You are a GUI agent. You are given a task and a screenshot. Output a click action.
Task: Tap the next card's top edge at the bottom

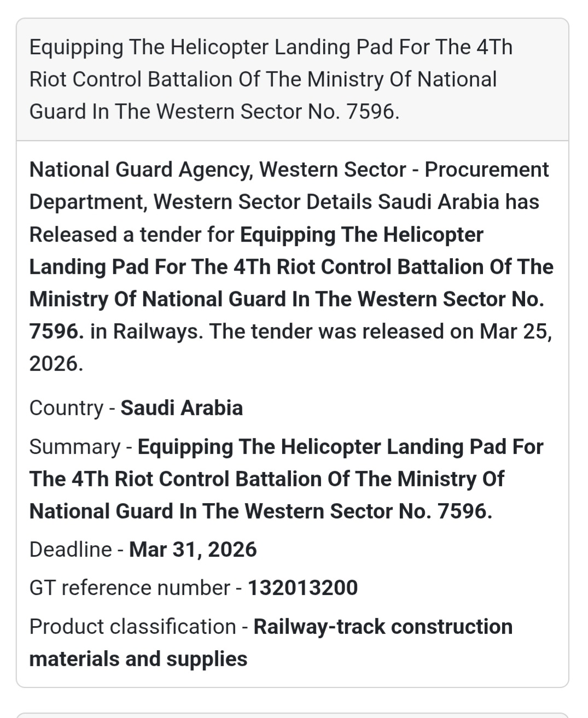[x=293, y=714]
